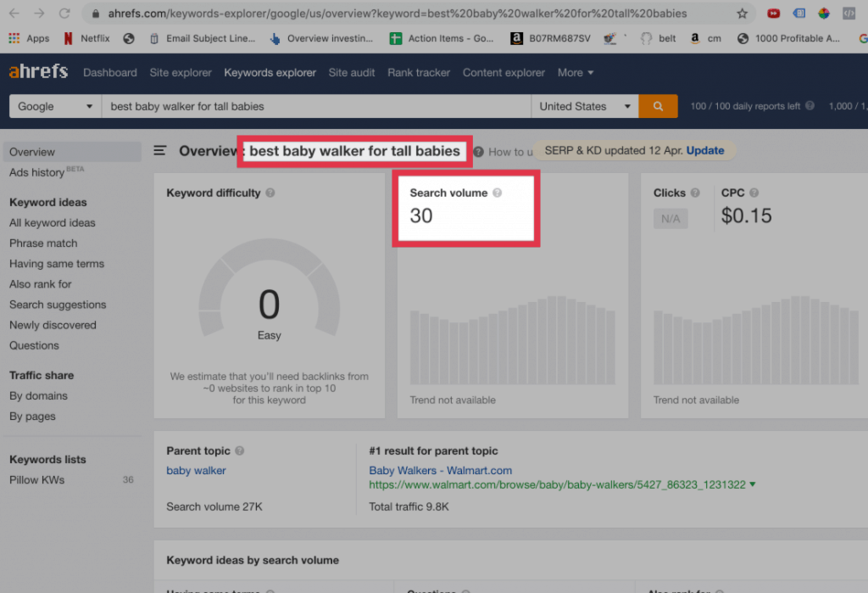Open the Email Subject Line bookmark
Viewport: 868px width, 593px height.
203,38
